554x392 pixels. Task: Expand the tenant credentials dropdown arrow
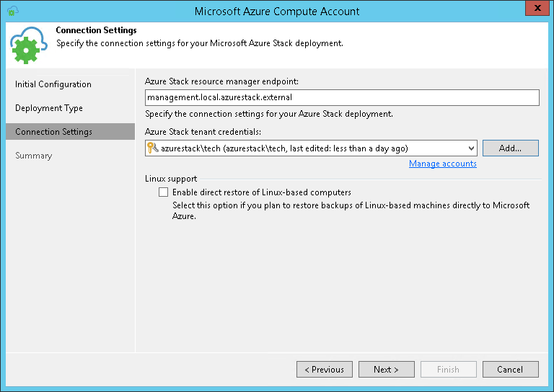[x=471, y=148]
